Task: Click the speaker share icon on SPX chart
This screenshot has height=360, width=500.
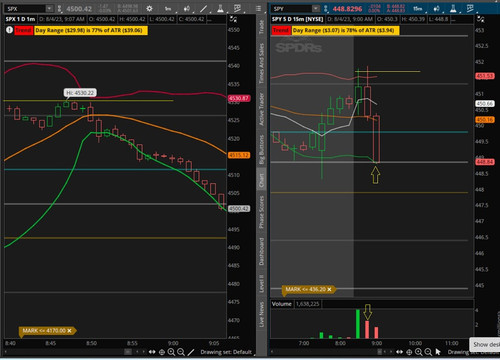Action: point(187,9)
